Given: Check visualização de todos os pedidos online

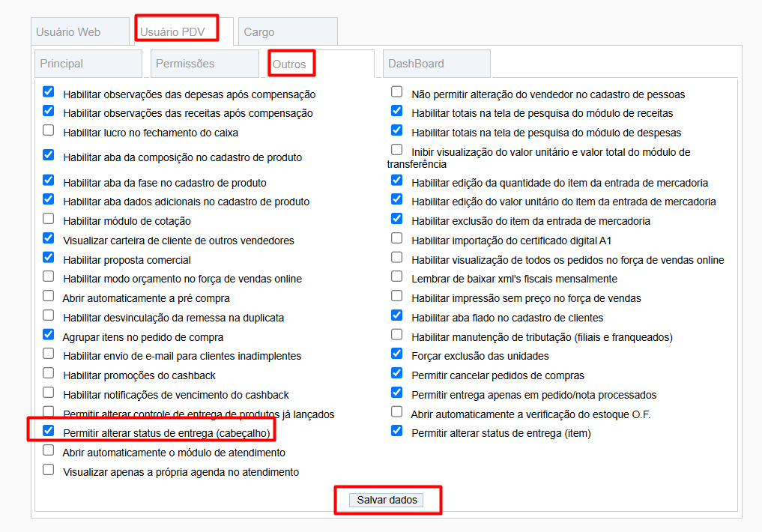Looking at the screenshot, I should (x=396, y=257).
